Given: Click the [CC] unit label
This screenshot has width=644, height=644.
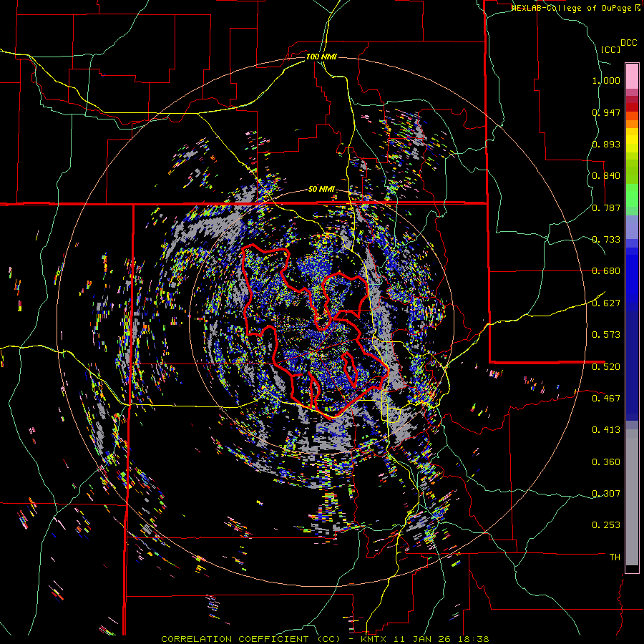Looking at the screenshot, I should pyautogui.click(x=610, y=49).
